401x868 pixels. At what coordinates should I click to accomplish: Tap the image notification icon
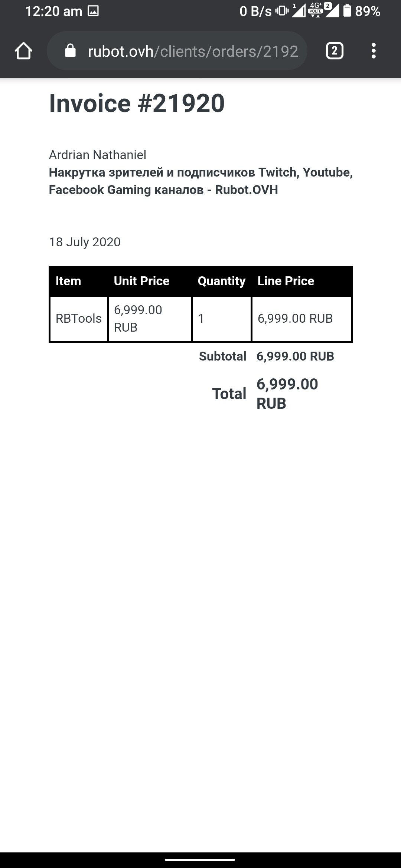tap(93, 11)
